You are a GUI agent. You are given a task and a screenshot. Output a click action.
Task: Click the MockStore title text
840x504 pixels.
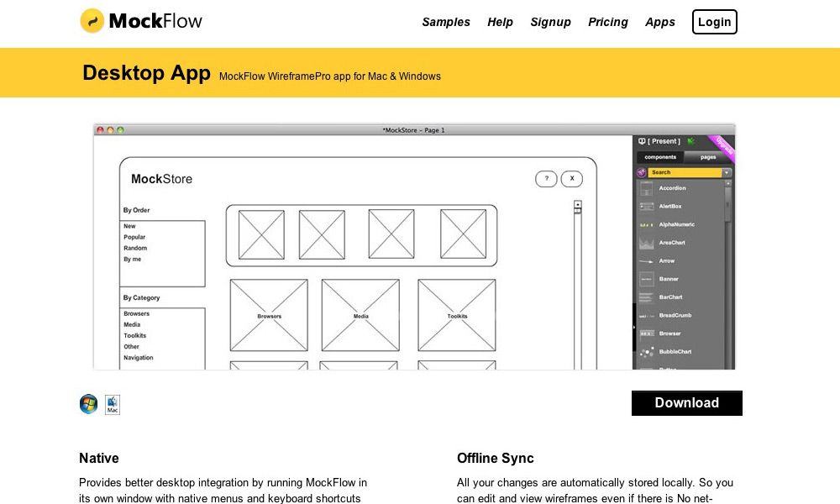tap(162, 179)
